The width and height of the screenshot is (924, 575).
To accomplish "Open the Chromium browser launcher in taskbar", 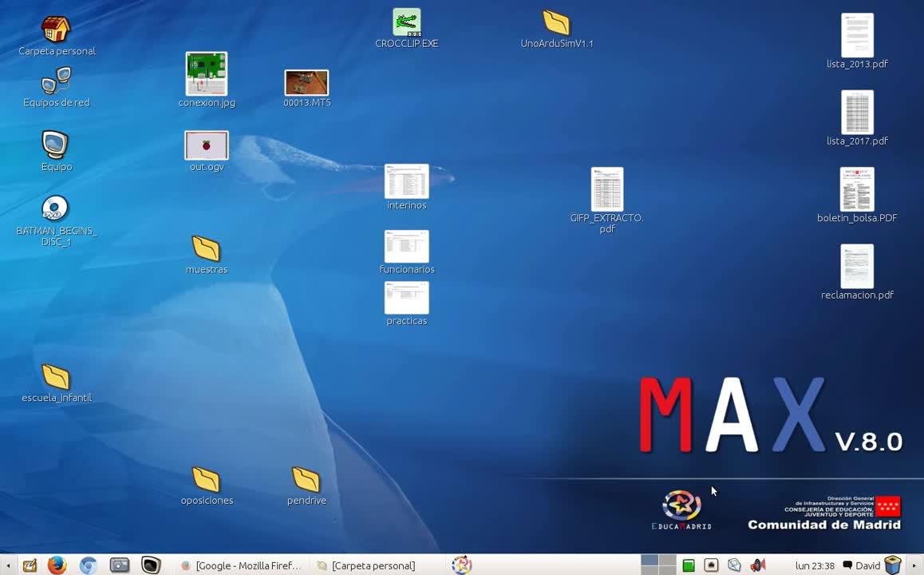I will (x=88, y=565).
